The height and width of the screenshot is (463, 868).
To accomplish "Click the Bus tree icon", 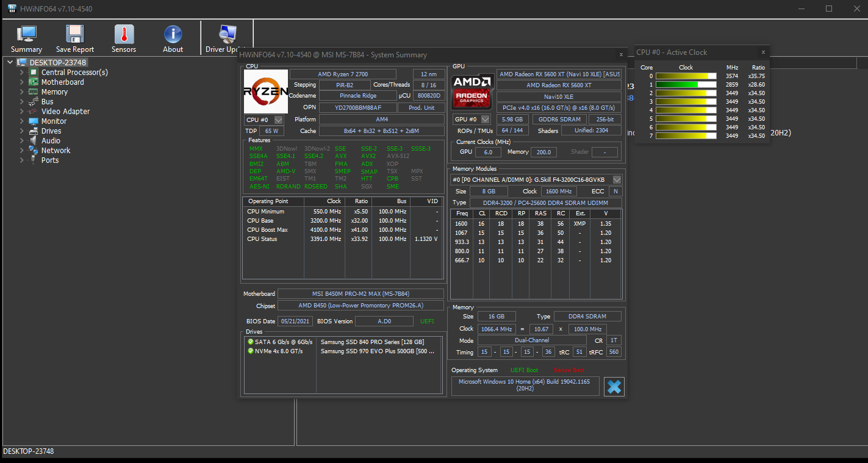I will [34, 101].
